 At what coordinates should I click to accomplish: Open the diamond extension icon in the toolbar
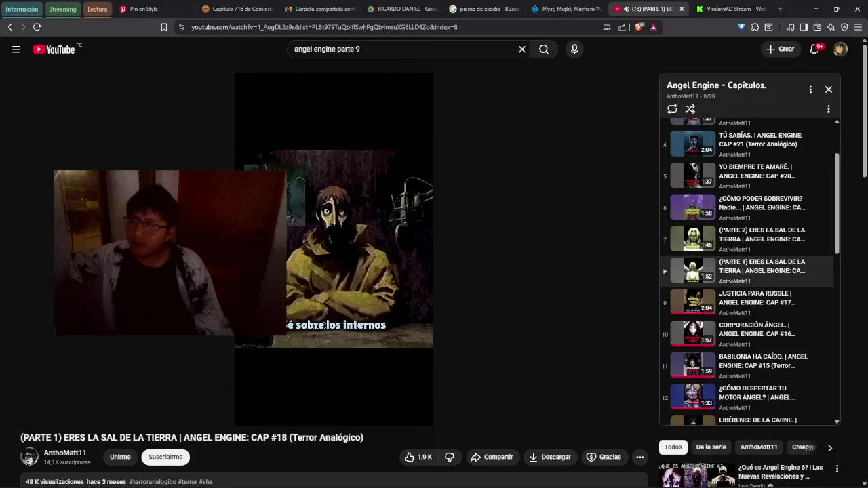741,27
